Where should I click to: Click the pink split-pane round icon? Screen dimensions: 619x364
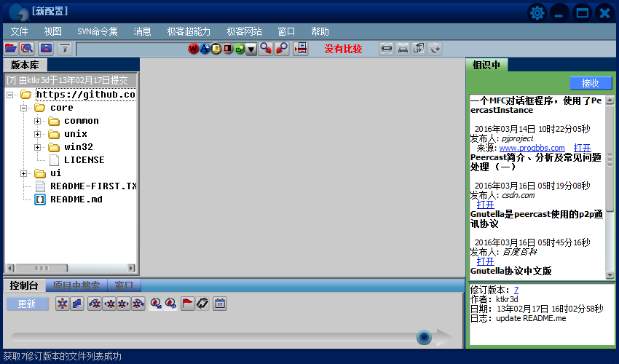click(228, 49)
